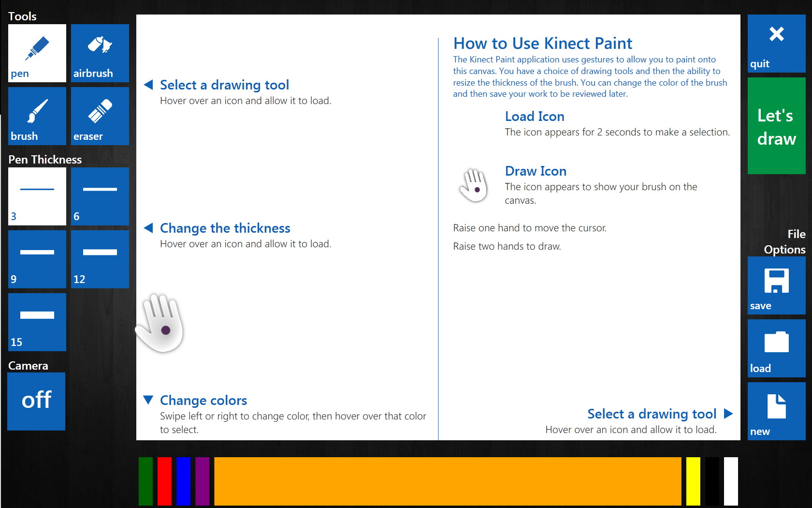This screenshot has width=812, height=508.
Task: Pick the red color swatch
Action: (x=164, y=481)
